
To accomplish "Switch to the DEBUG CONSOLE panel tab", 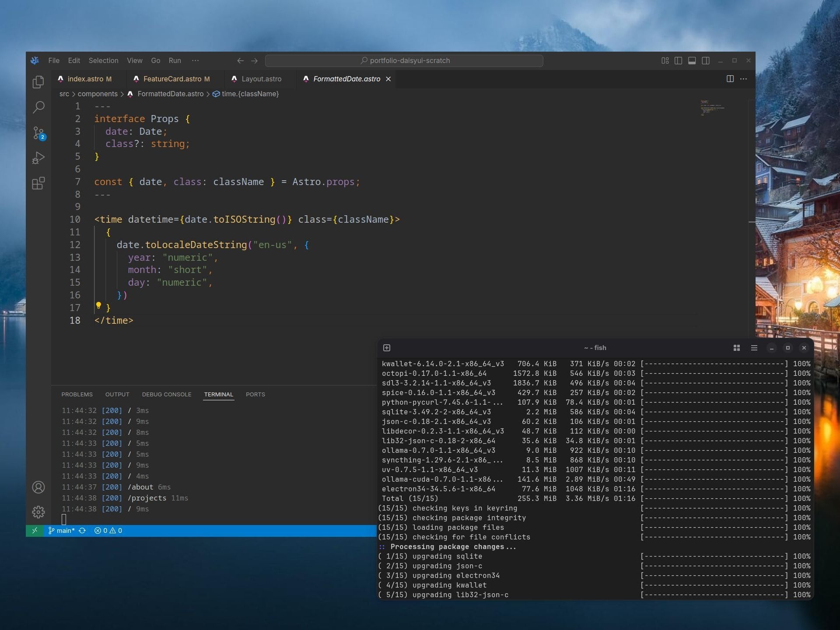I will [x=167, y=394].
